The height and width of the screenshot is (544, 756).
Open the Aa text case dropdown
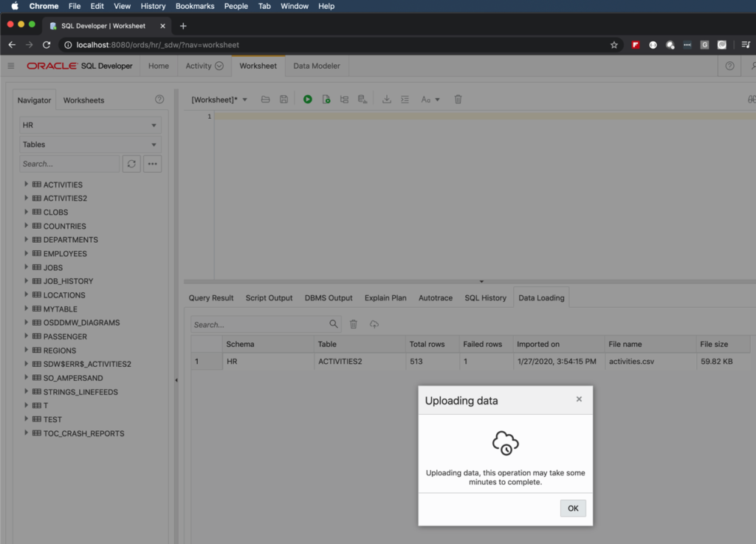click(x=430, y=100)
